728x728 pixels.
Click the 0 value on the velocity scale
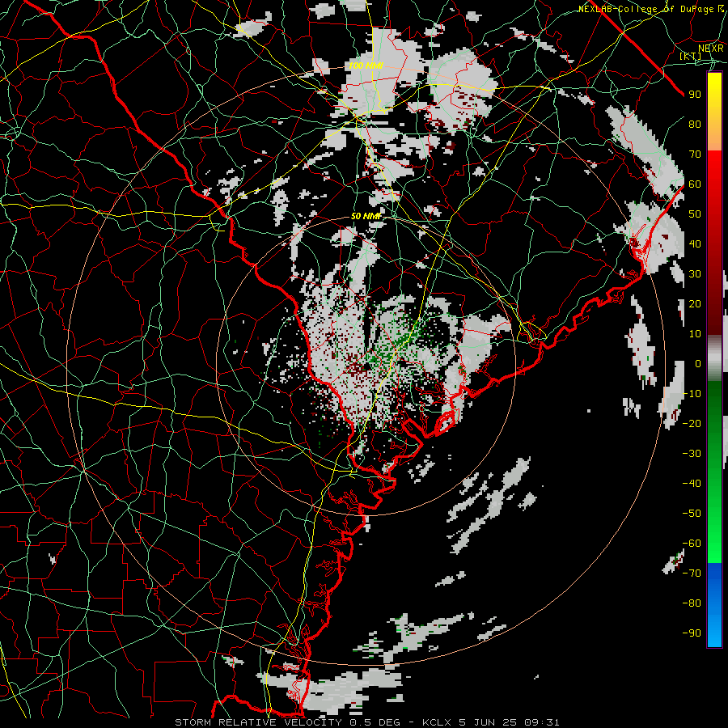click(x=698, y=363)
